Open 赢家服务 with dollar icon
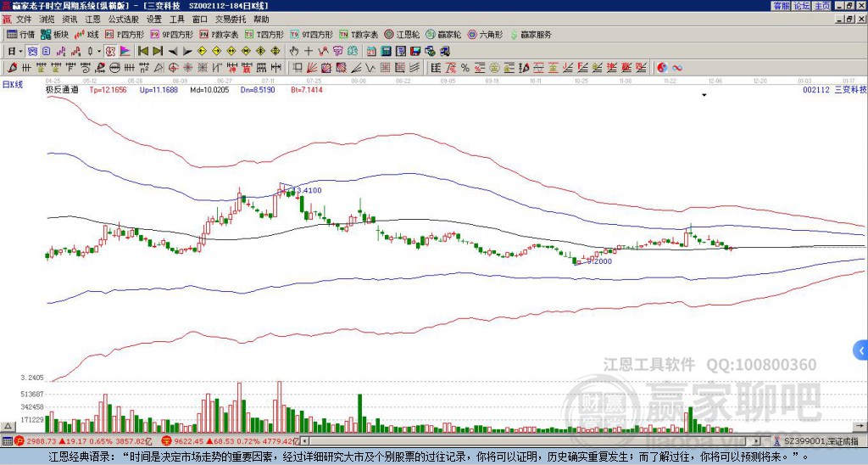 click(531, 34)
